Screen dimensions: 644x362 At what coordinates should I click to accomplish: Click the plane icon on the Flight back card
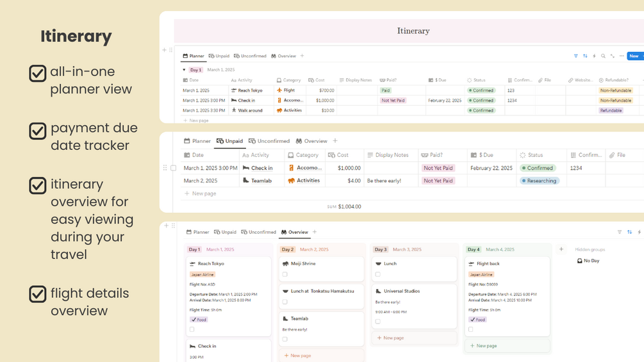(471, 263)
